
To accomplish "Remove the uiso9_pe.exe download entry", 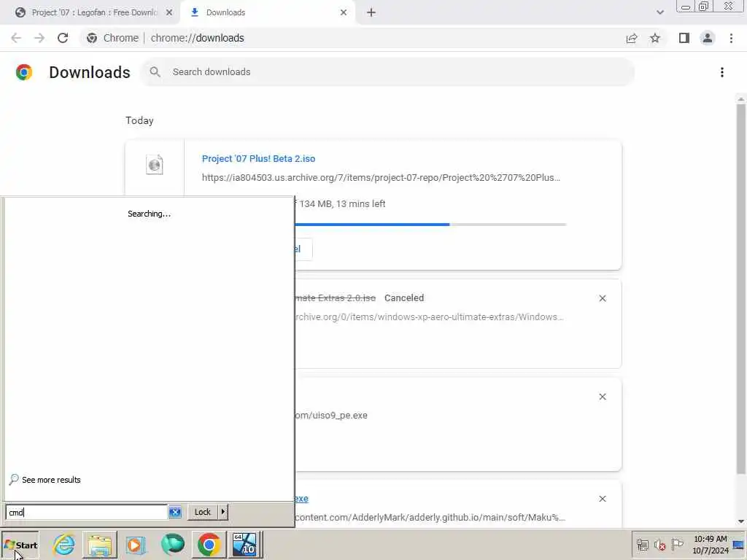I will [602, 397].
